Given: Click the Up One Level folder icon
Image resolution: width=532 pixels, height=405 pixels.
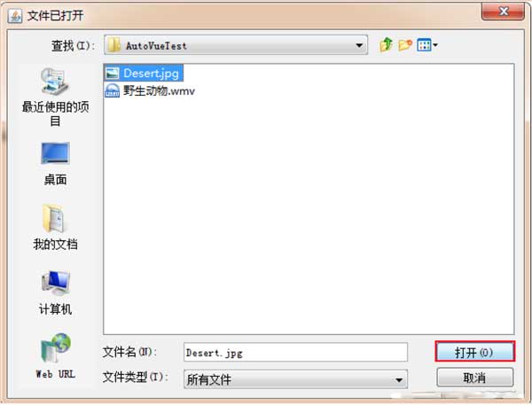Looking at the screenshot, I should tap(386, 45).
